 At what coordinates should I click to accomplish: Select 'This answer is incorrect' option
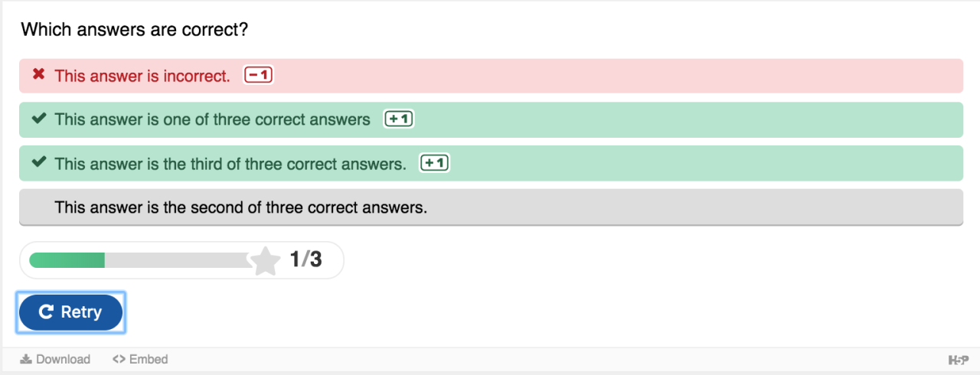[142, 76]
